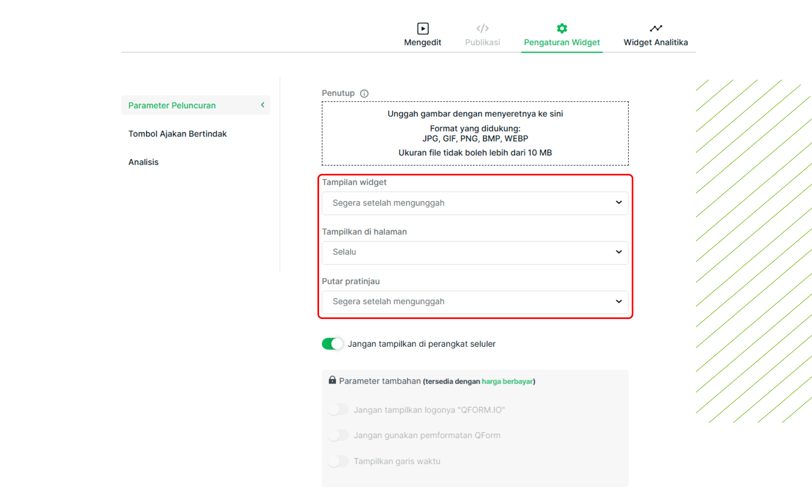
Task: Expand the Tampilkan di halaman dropdown
Action: [x=475, y=252]
